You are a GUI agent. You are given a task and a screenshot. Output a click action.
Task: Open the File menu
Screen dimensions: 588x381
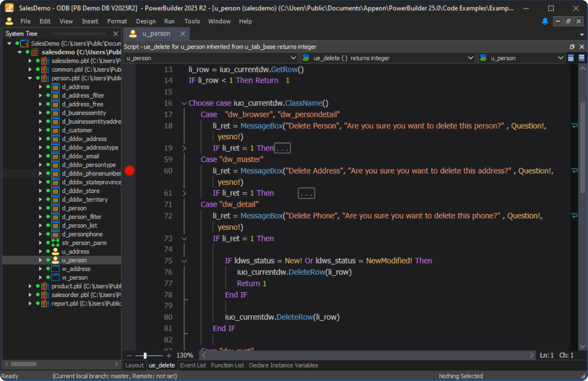pyautogui.click(x=26, y=21)
